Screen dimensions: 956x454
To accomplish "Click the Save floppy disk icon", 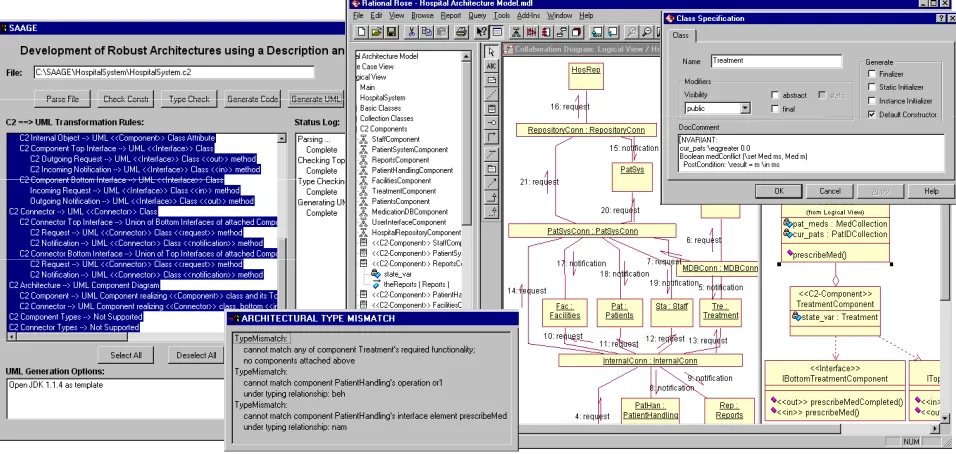I will 391,32.
